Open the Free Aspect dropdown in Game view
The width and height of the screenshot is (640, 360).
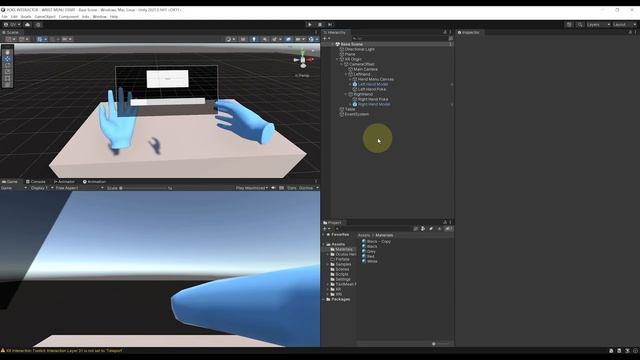[x=80, y=188]
